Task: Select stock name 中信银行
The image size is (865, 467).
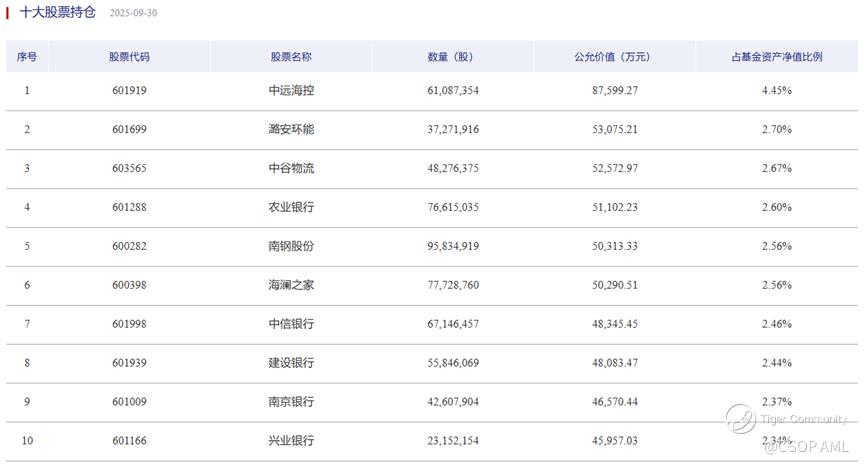Action: [291, 324]
